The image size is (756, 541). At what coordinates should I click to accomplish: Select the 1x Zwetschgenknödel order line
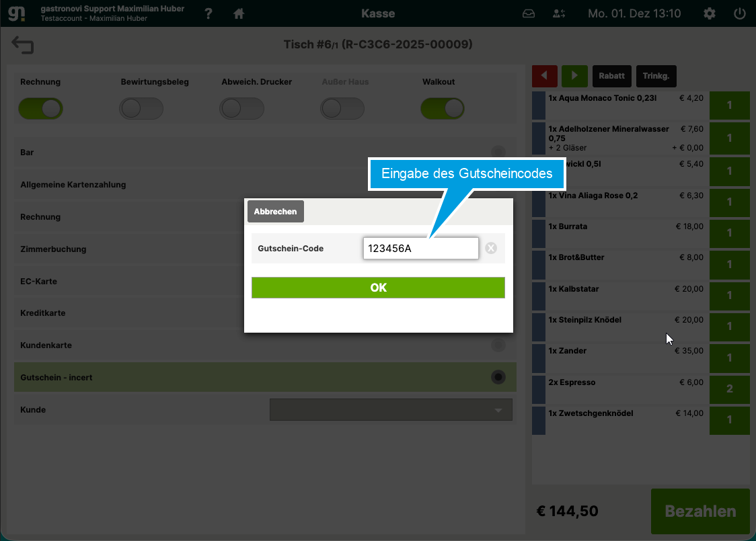(x=621, y=420)
